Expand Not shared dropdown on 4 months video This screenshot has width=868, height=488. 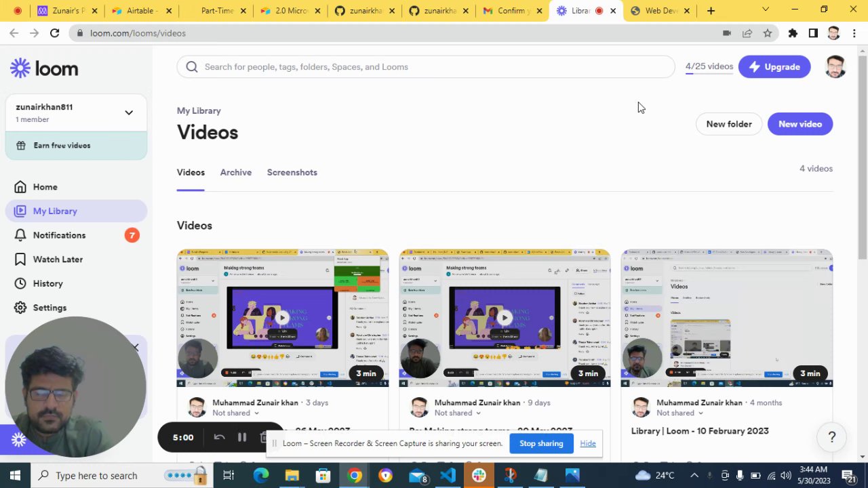pyautogui.click(x=680, y=413)
